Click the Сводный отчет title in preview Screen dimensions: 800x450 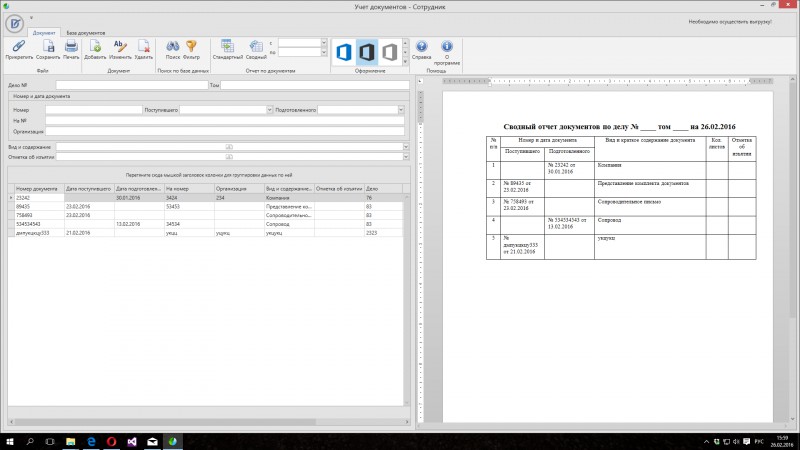click(x=619, y=127)
